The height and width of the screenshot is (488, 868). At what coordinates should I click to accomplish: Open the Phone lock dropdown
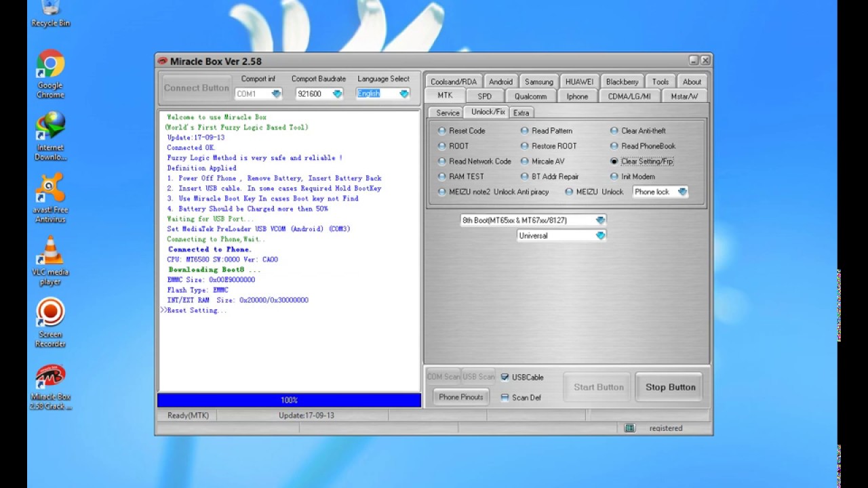coord(660,192)
